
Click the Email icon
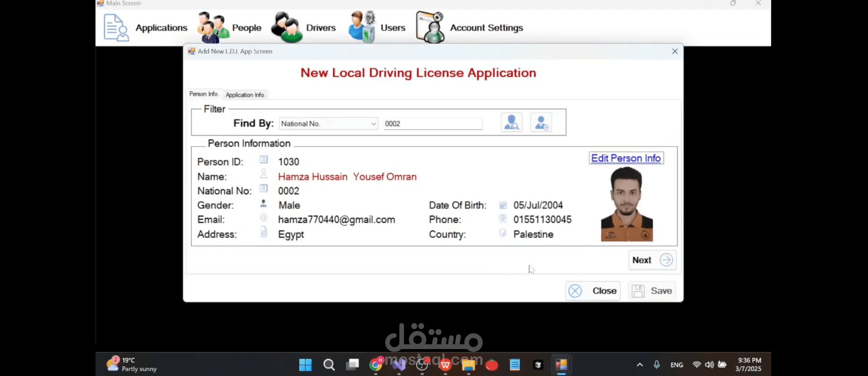264,218
